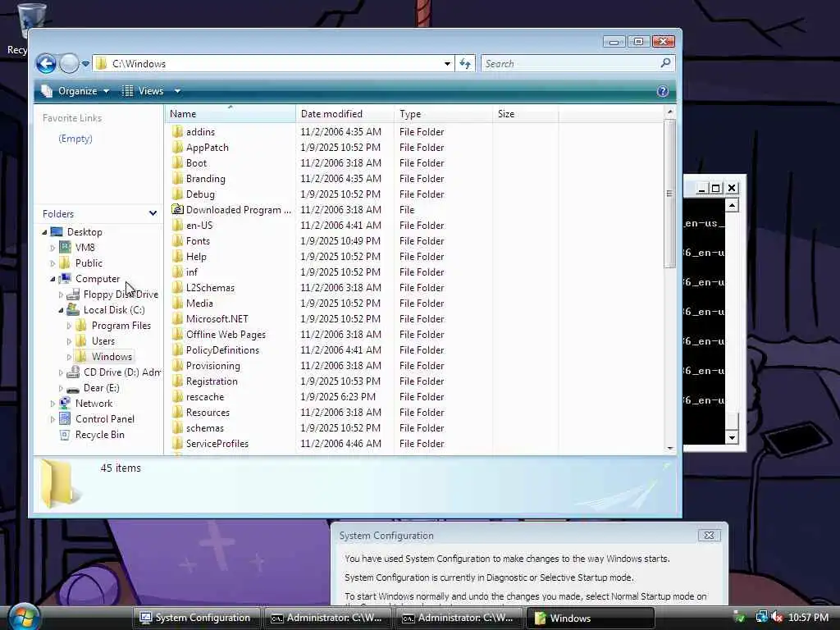Screen dimensions: 840x630
Task: Select the rescache folder name
Action: (x=204, y=397)
